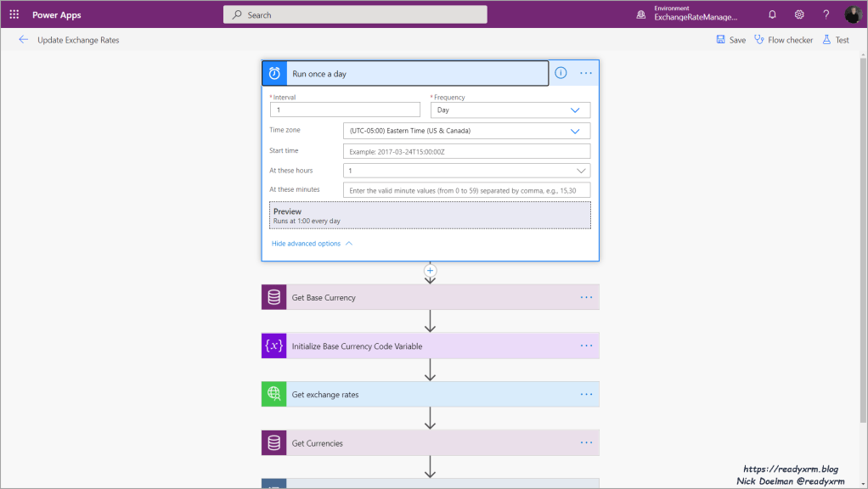Viewport: 868px width, 489px height.
Task: Click the notifications bell icon
Action: click(772, 14)
